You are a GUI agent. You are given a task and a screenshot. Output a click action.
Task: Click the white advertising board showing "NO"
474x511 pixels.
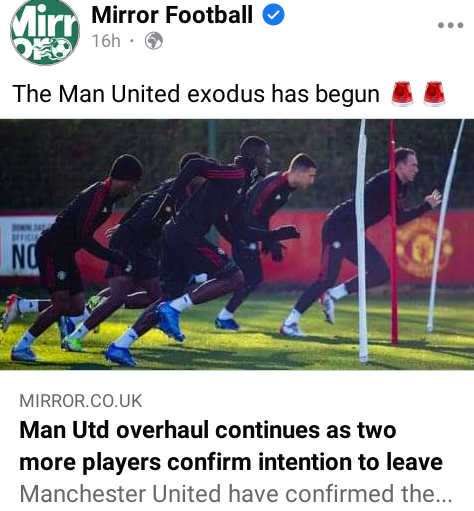(23, 246)
